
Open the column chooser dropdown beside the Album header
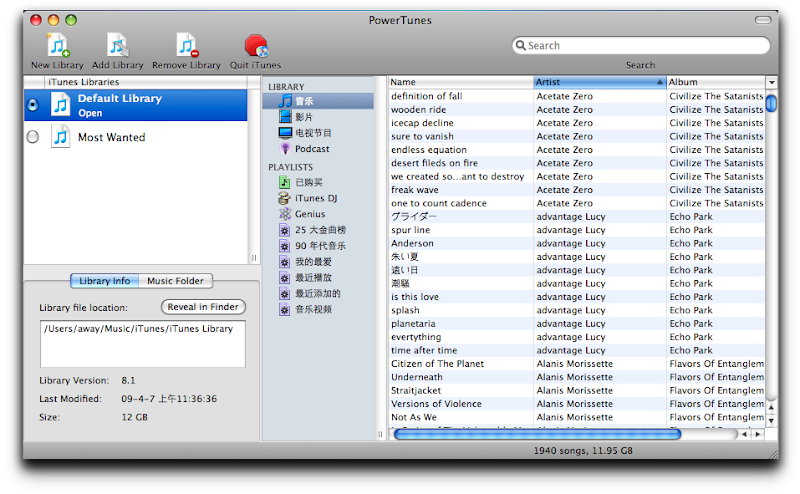pos(771,82)
